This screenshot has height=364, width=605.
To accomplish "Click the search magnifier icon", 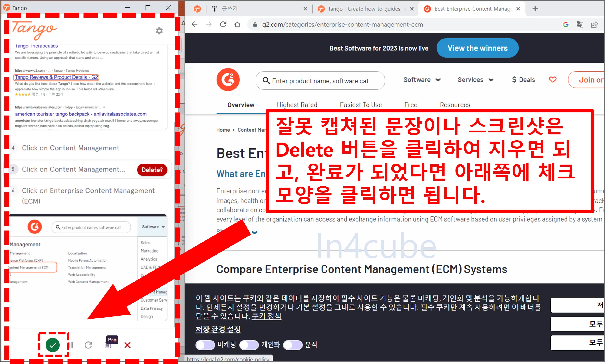I will pyautogui.click(x=266, y=80).
